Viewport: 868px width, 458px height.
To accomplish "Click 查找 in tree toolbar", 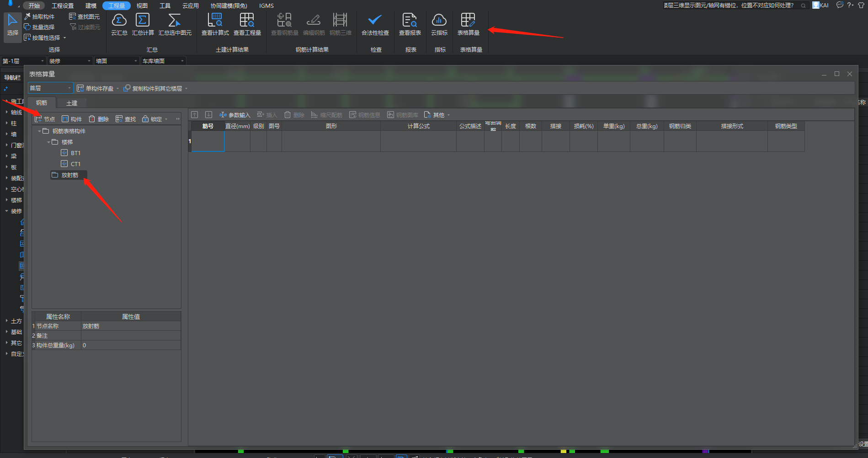I will coord(126,119).
